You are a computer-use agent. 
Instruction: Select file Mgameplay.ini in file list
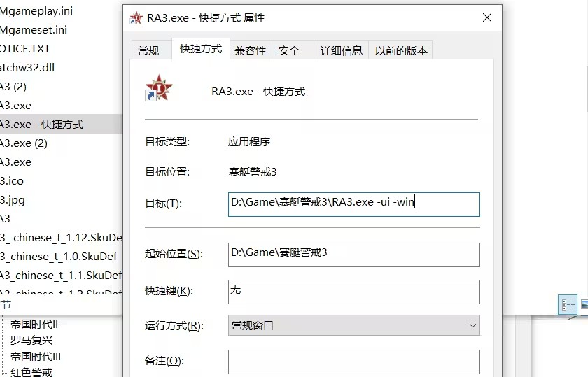36,11
